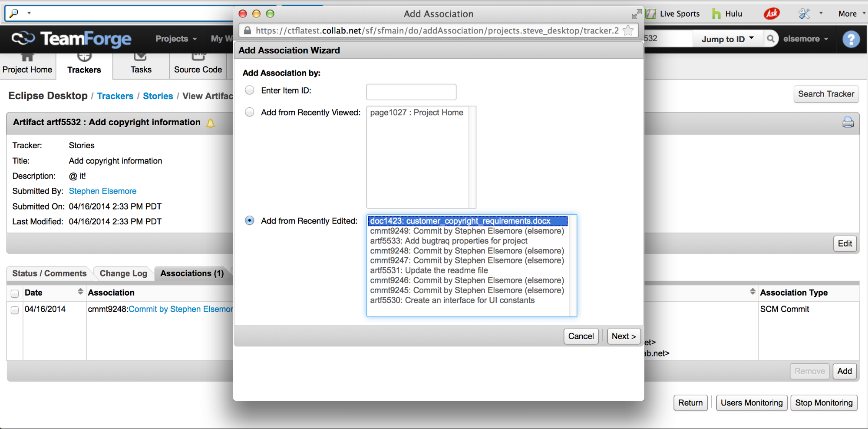Open the elsemore user menu
Screen dimensions: 868x429
coord(806,39)
